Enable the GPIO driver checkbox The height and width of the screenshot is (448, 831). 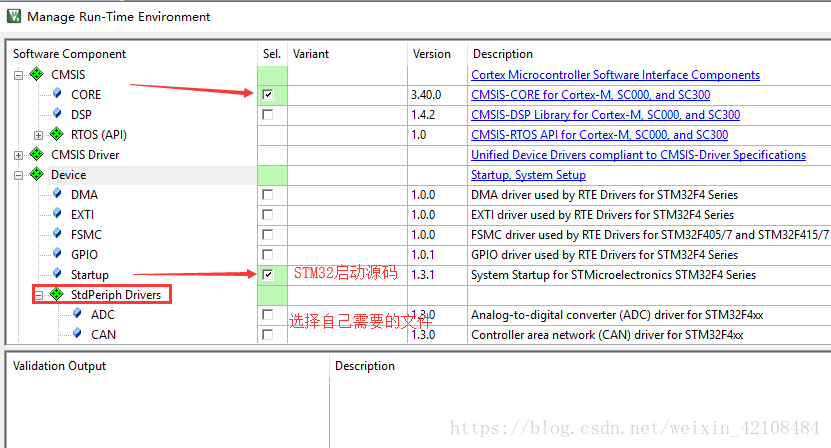(268, 255)
